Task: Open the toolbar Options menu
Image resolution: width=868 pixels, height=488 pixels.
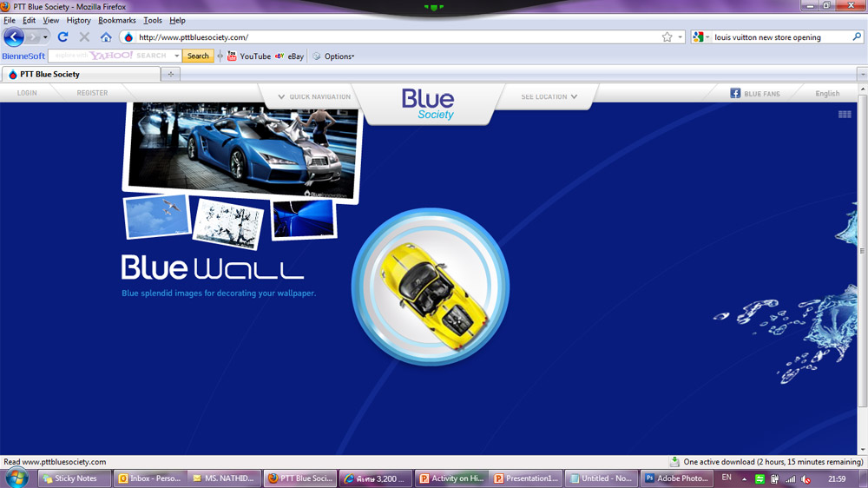Action: point(333,56)
